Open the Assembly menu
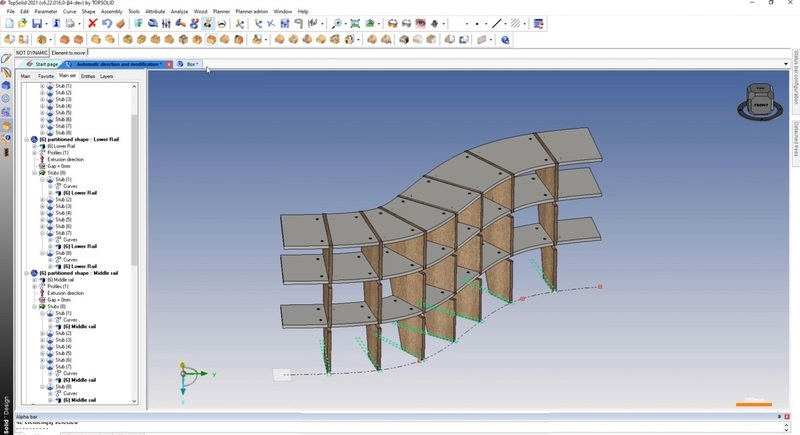This screenshot has height=435, width=800. point(111,11)
